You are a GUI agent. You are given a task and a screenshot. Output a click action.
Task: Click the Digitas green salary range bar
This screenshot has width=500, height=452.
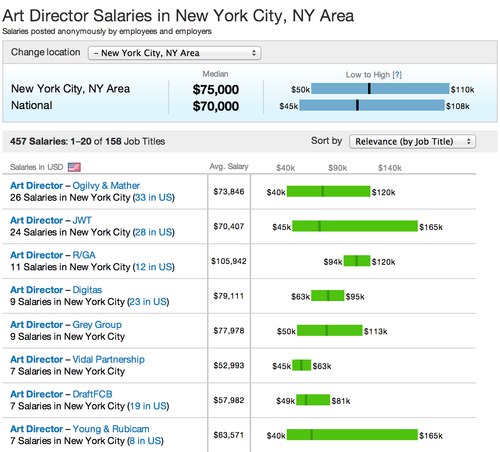tap(327, 296)
